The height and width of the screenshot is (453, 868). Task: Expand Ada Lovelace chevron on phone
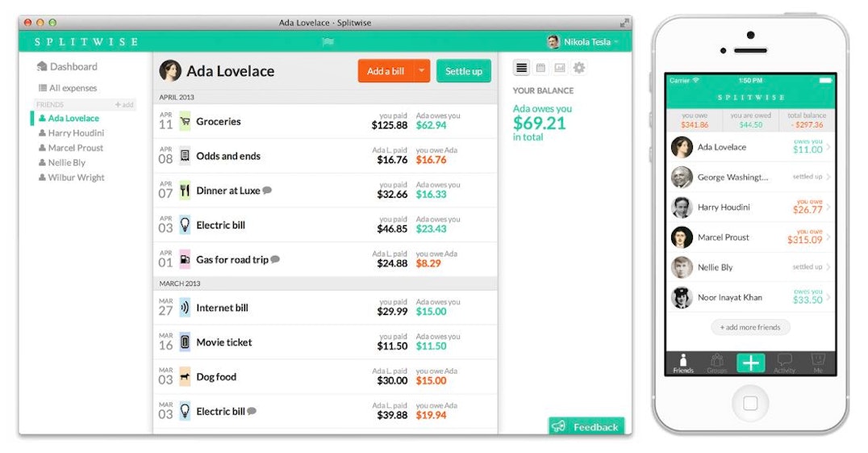[x=828, y=147]
